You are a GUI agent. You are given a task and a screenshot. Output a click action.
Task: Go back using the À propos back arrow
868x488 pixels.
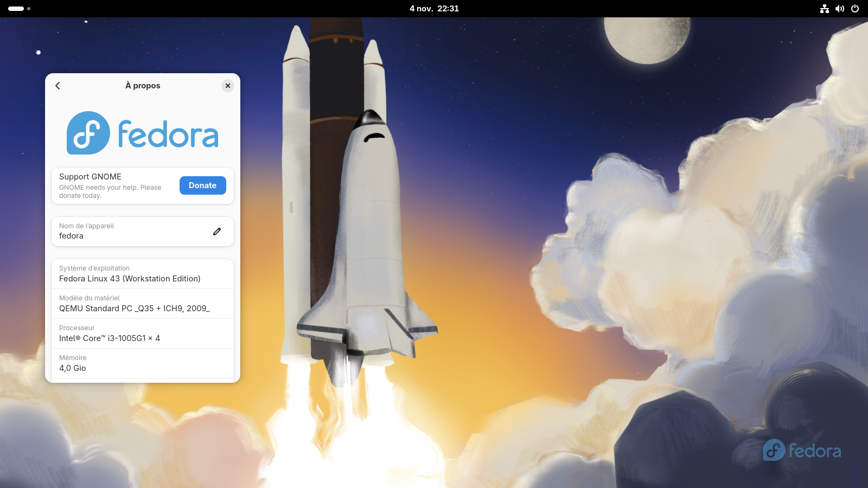point(58,86)
